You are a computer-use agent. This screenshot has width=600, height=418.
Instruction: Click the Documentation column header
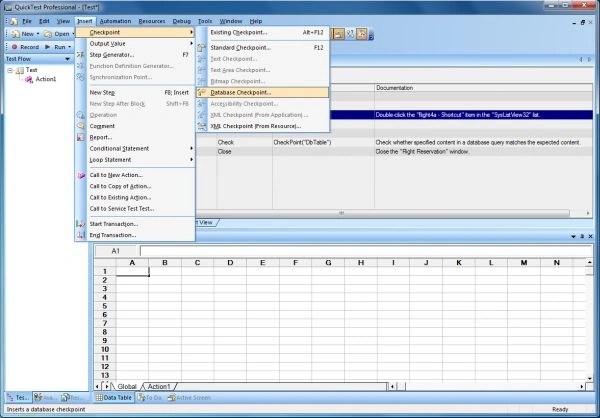coord(484,88)
